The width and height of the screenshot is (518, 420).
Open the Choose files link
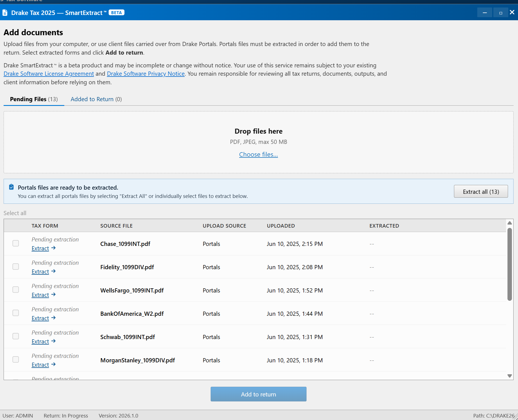pyautogui.click(x=259, y=154)
